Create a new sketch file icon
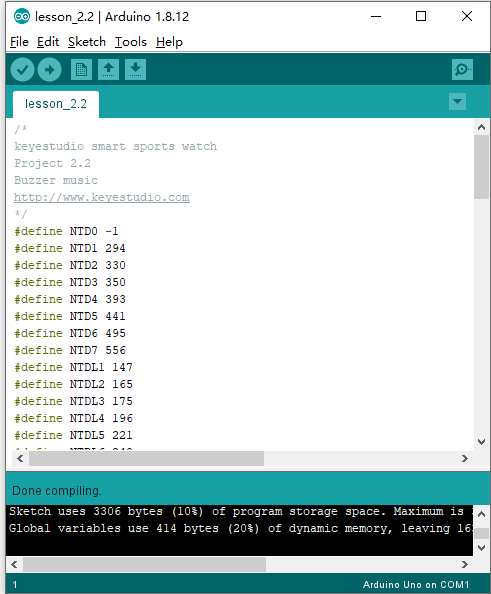Viewport: 491px width, 594px height. 81,69
